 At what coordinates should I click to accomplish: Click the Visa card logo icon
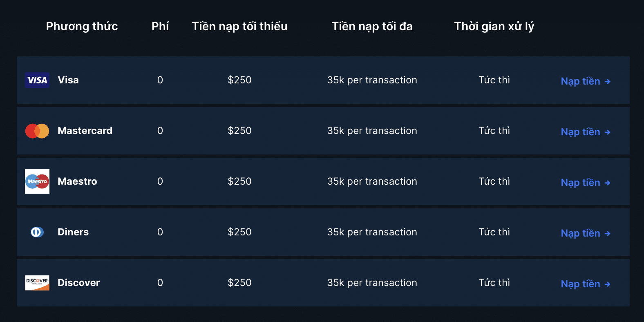[37, 80]
